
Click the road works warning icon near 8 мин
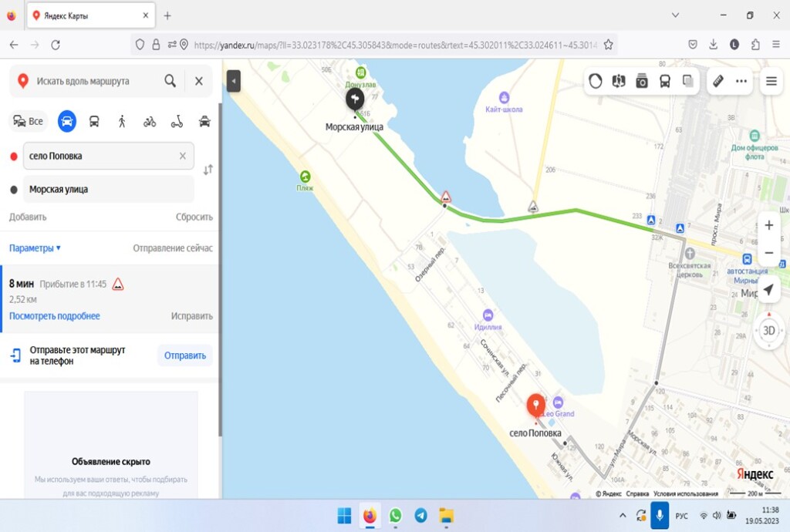pos(118,285)
